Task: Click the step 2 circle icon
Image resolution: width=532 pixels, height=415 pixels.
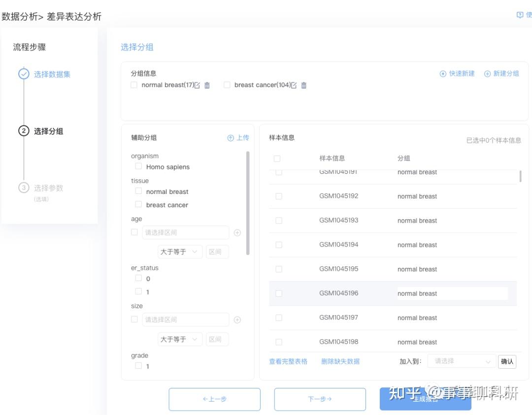Action: (24, 131)
